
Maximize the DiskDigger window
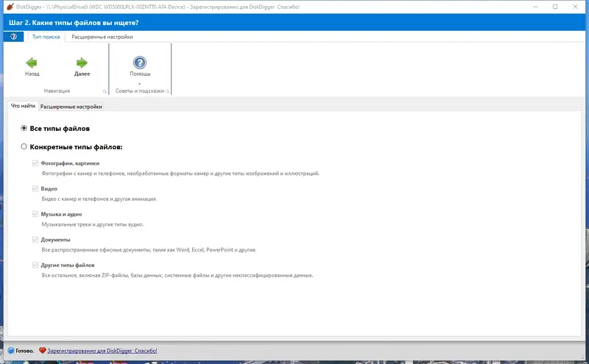coord(555,7)
